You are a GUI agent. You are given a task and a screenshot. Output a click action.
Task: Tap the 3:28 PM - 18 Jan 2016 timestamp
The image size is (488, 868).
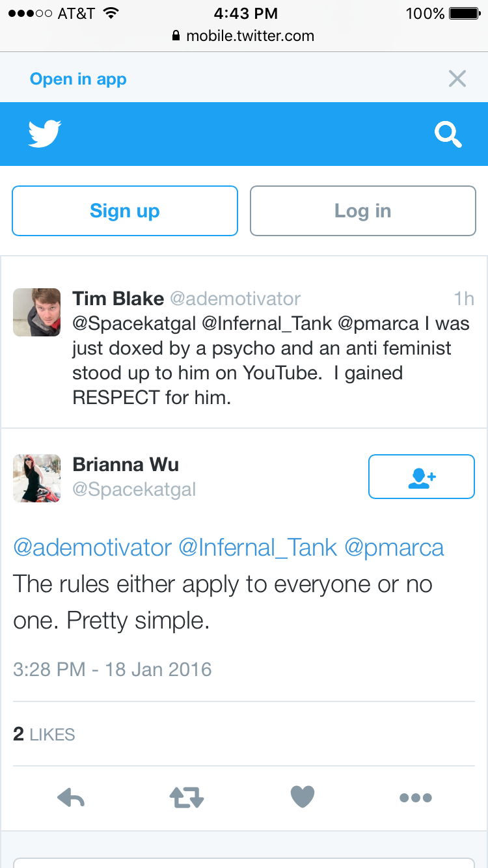pos(113,670)
